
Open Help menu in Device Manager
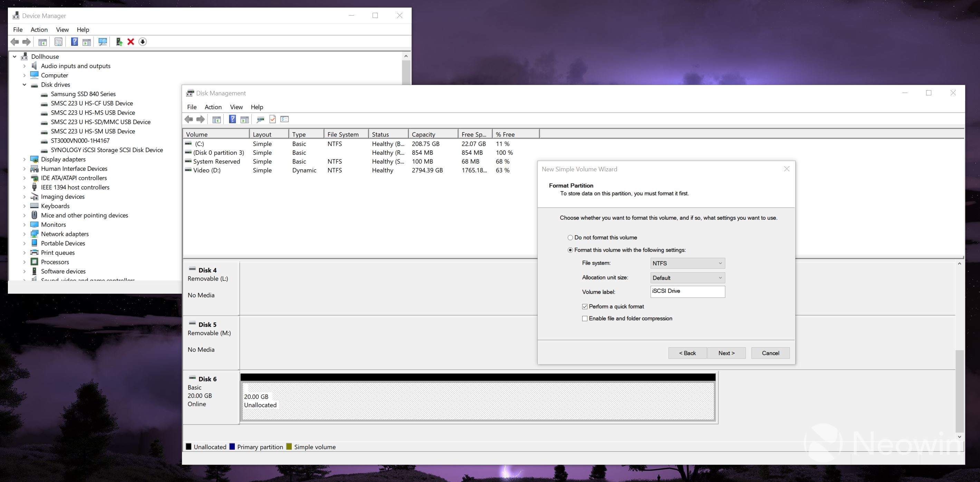click(83, 30)
